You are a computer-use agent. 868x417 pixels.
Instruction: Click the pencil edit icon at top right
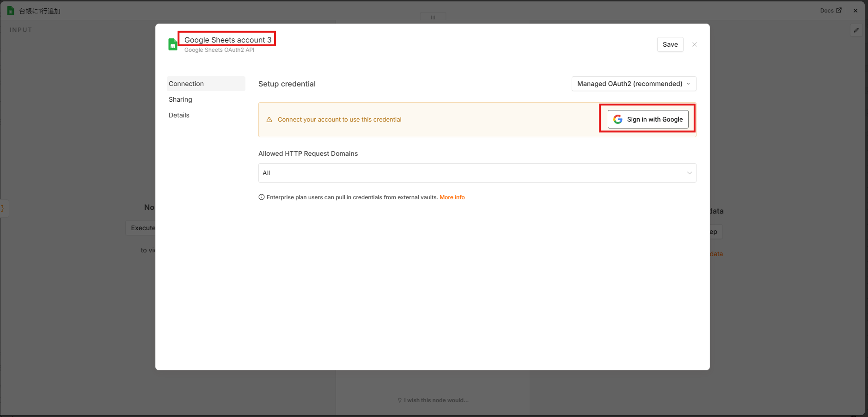856,30
